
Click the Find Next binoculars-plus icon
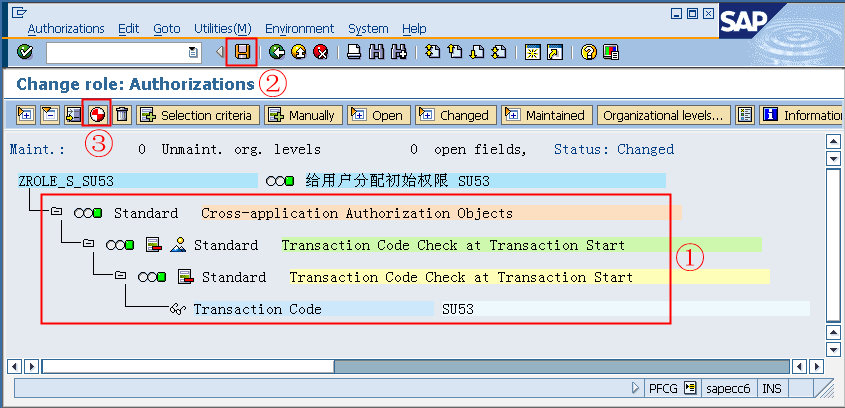point(399,52)
